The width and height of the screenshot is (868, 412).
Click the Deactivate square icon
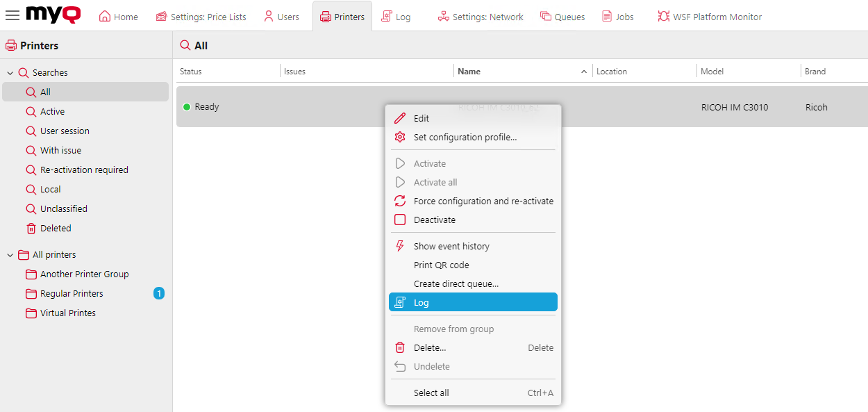[x=400, y=220]
